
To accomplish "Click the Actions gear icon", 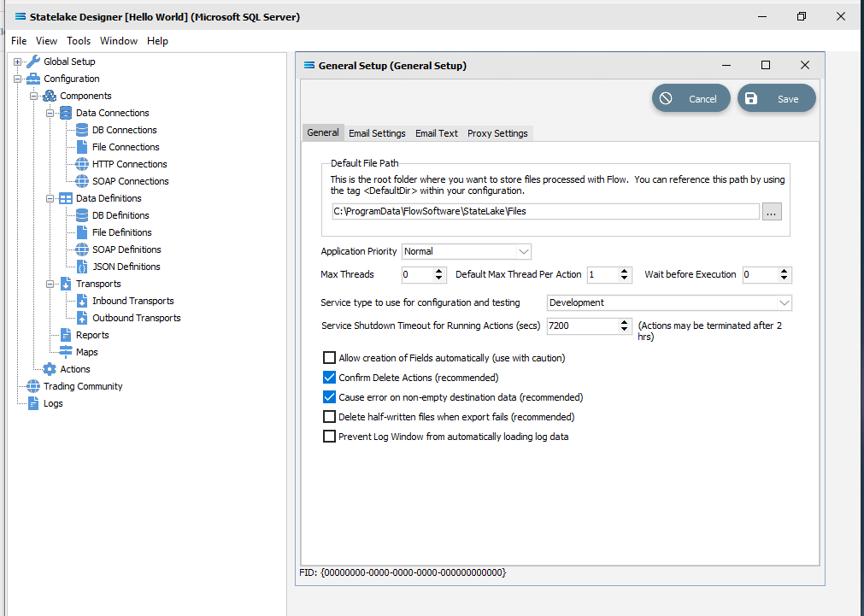I will point(50,369).
